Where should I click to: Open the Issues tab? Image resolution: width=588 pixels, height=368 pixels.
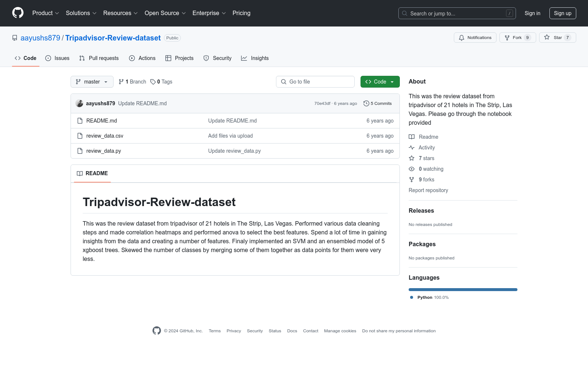point(57,58)
